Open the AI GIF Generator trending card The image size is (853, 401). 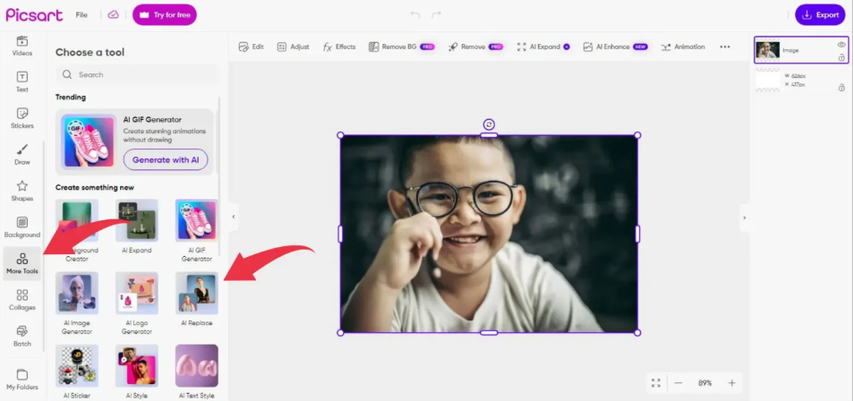pyautogui.click(x=134, y=142)
